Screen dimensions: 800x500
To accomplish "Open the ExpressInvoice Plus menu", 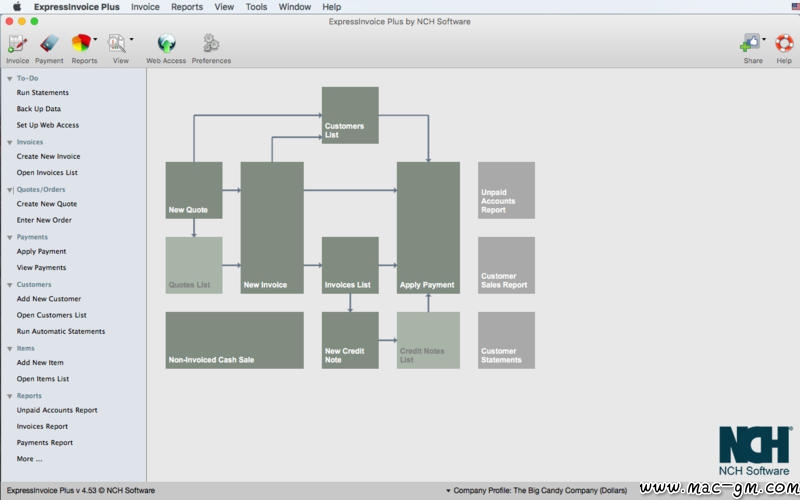I will point(77,7).
